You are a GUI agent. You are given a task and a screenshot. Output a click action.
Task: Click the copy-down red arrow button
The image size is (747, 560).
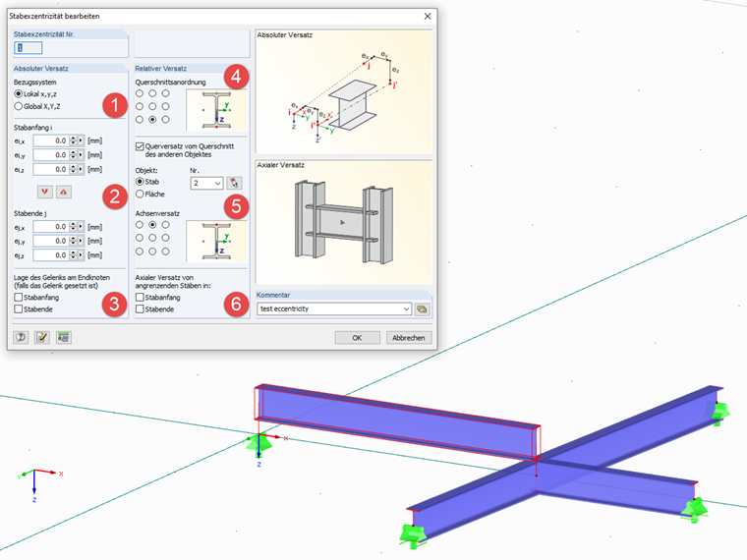point(45,192)
